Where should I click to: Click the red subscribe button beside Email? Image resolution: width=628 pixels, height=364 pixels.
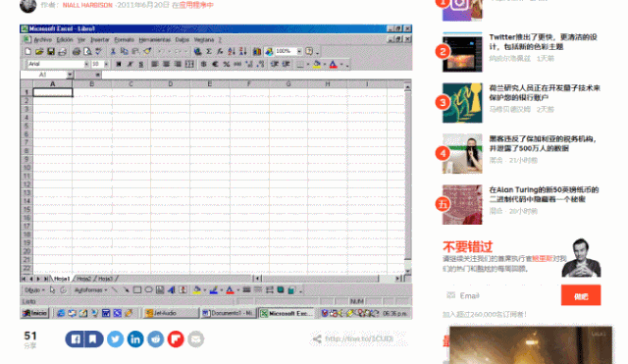click(581, 295)
